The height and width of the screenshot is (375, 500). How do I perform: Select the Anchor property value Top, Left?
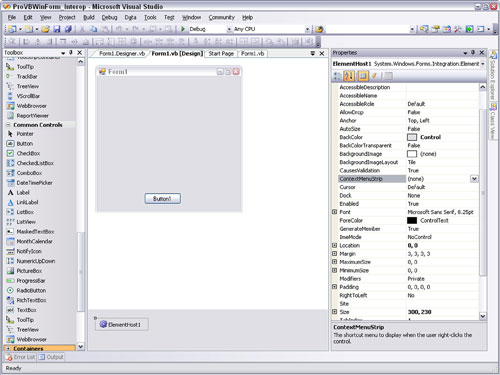coord(418,121)
